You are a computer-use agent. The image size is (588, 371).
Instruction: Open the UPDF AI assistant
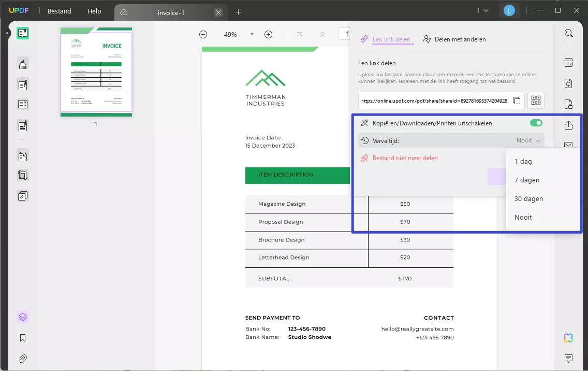point(568,337)
